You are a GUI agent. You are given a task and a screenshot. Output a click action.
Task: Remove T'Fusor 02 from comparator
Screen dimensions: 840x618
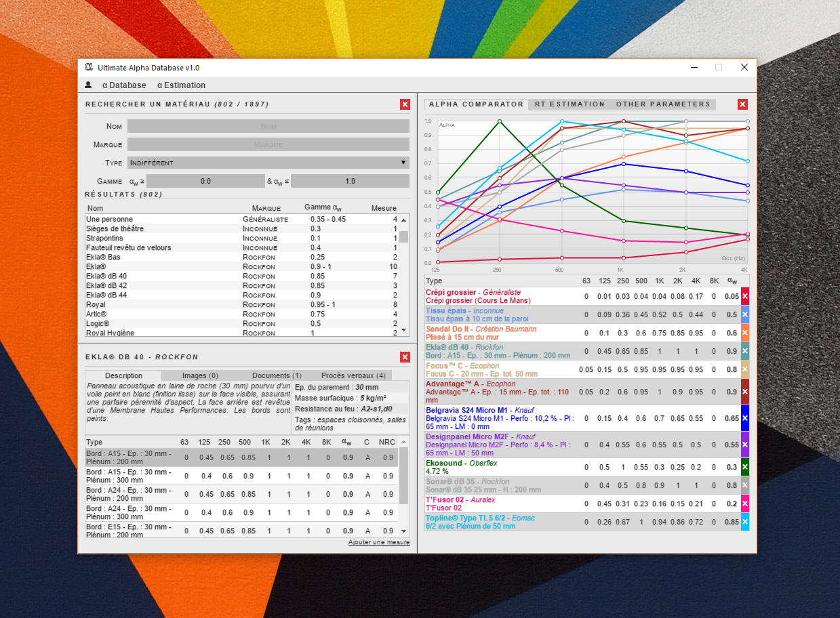pyautogui.click(x=745, y=503)
